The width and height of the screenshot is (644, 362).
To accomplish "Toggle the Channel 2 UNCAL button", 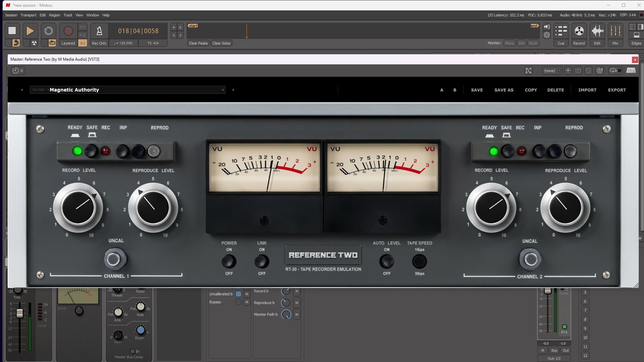I will tap(530, 259).
